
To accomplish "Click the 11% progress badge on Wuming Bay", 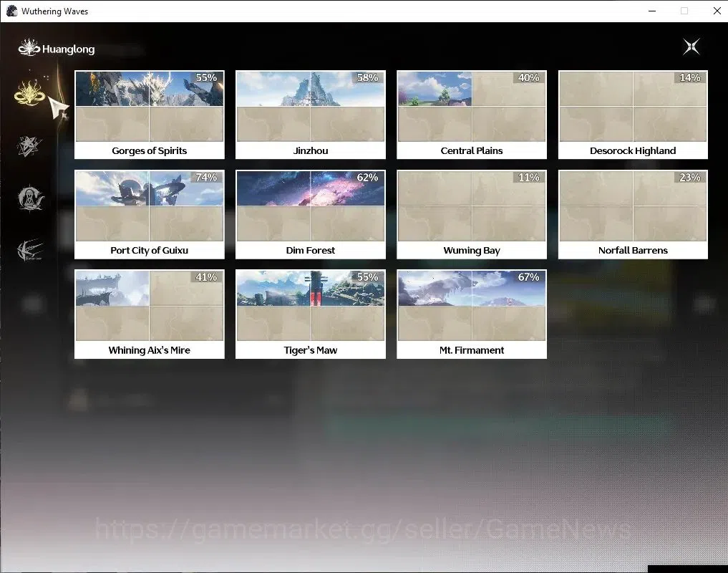I will pos(528,177).
